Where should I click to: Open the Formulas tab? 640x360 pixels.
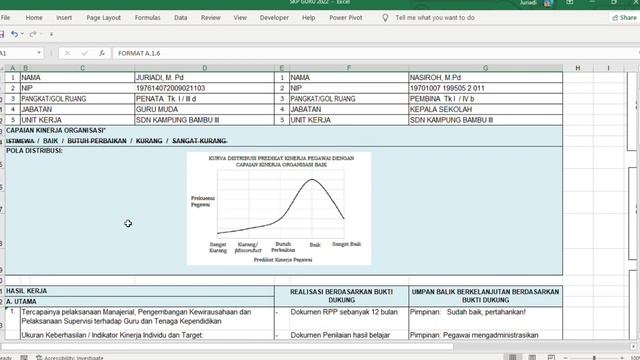pos(147,18)
